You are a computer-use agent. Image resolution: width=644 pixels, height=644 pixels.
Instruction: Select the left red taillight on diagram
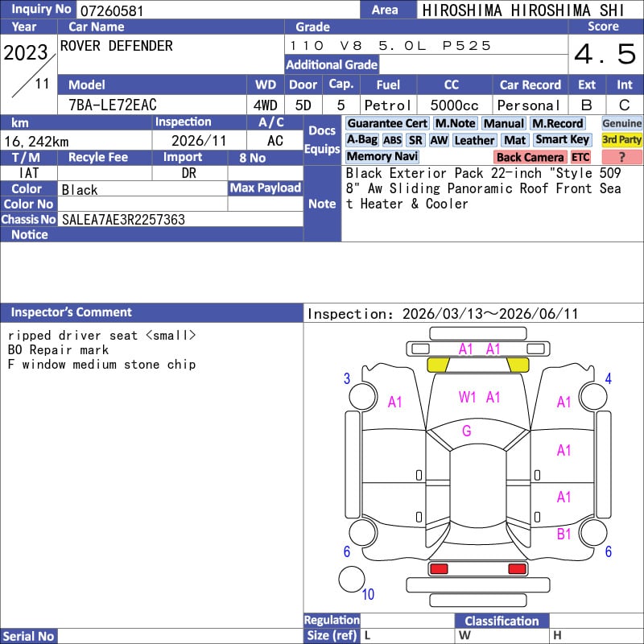(x=438, y=569)
